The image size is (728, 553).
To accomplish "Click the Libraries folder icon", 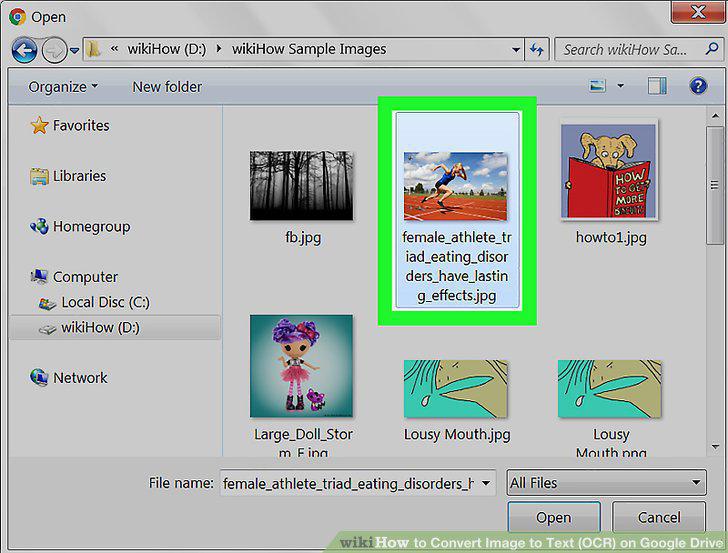I will (x=39, y=176).
